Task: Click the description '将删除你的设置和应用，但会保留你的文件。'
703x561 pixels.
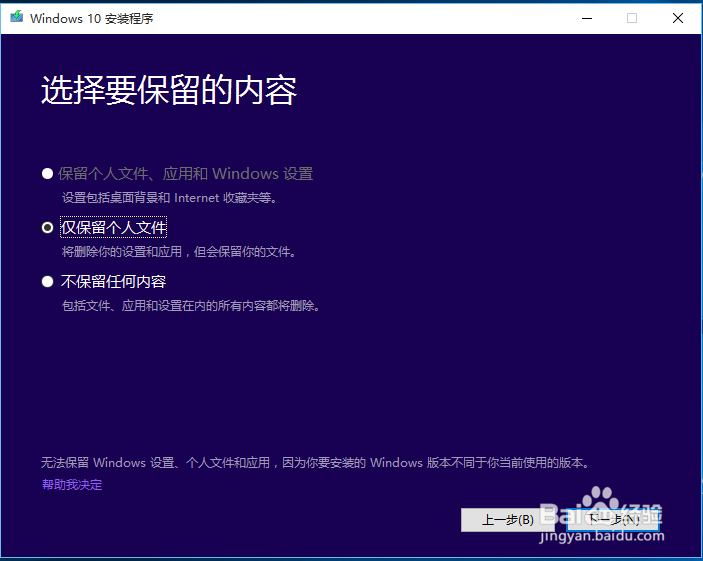Action: pyautogui.click(x=179, y=252)
